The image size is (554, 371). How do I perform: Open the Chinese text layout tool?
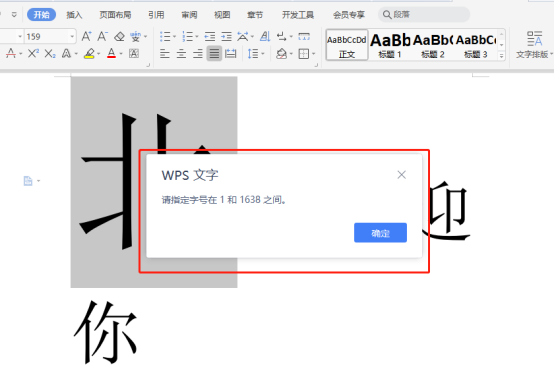pos(242,36)
